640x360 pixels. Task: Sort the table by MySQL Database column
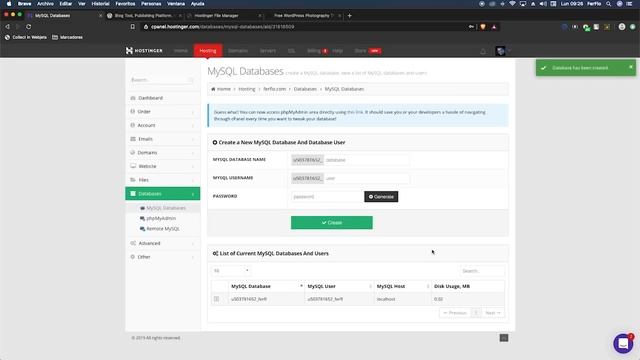pyautogui.click(x=266, y=286)
